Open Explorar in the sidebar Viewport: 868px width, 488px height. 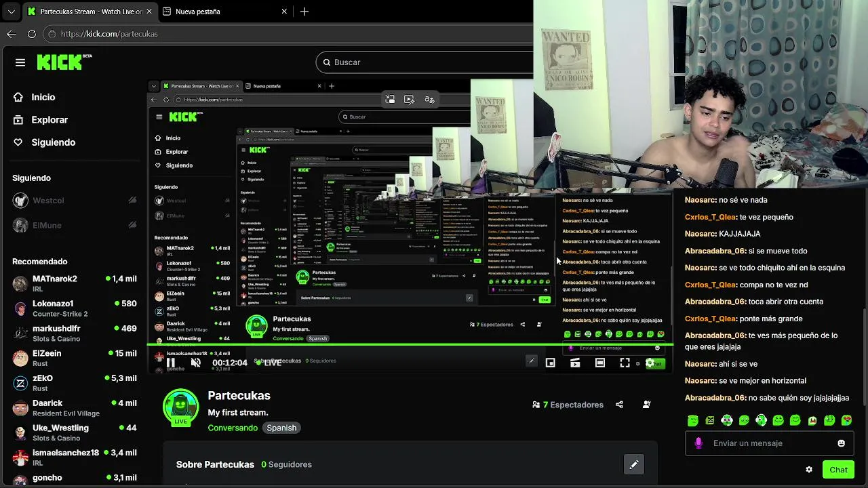coord(50,119)
